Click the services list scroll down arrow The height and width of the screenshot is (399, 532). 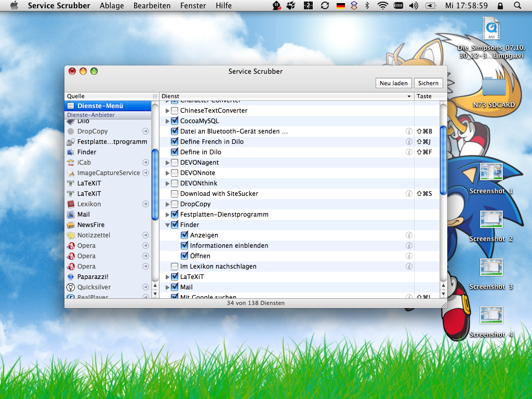point(443,294)
